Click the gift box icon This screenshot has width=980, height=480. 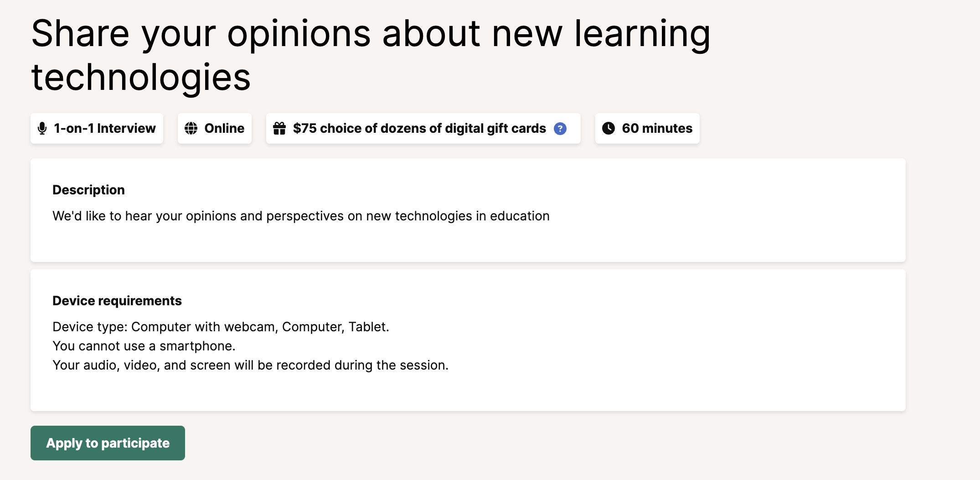click(x=279, y=129)
